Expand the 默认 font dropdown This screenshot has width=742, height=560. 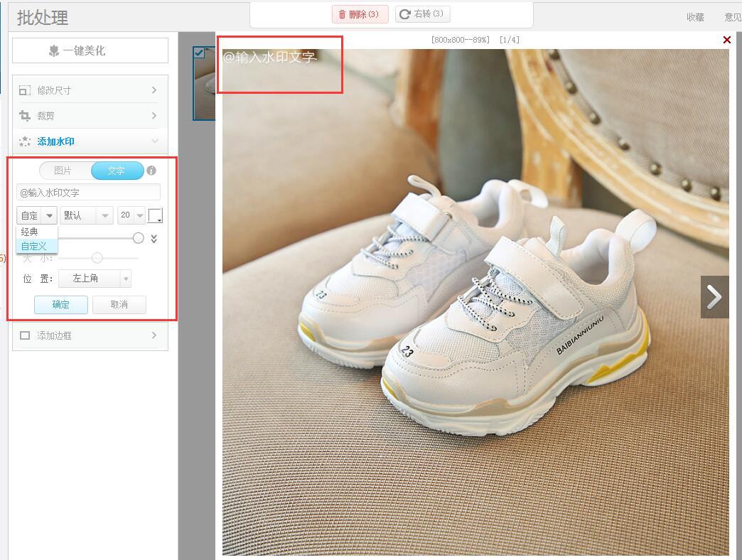(86, 215)
